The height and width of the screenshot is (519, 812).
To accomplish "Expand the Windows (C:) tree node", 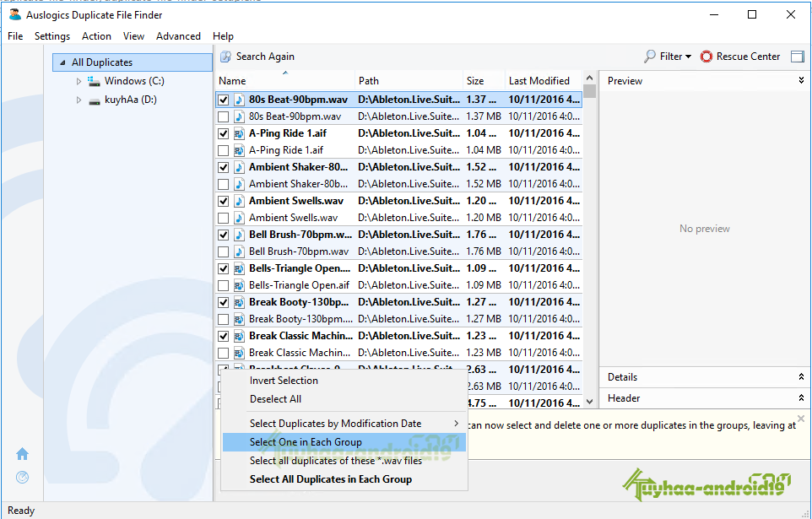I will 78,81.
